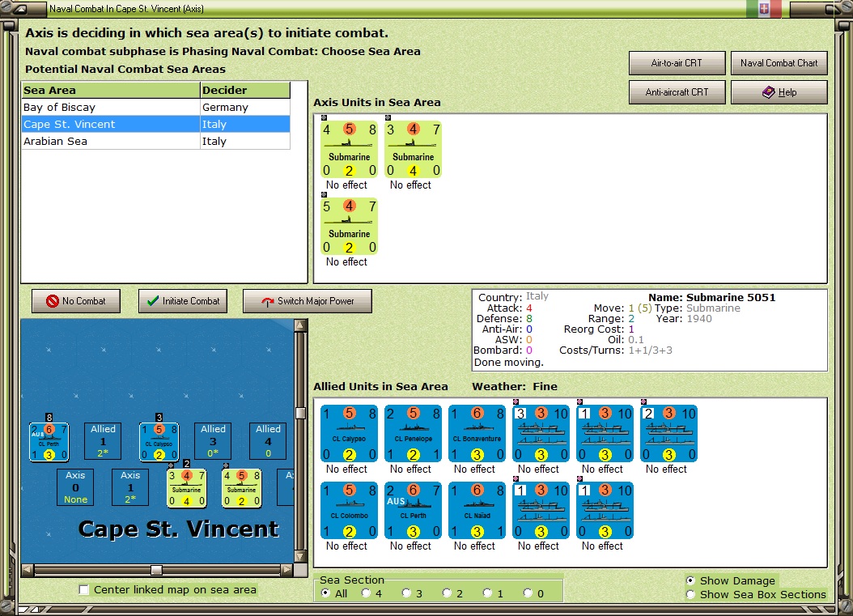Click the Sea Area column header

pyautogui.click(x=110, y=91)
